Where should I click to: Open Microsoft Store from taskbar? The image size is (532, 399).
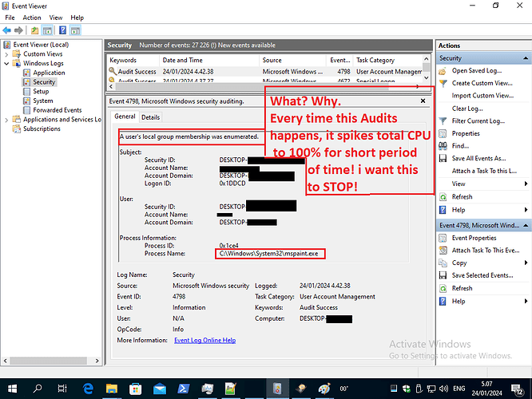[135, 389]
